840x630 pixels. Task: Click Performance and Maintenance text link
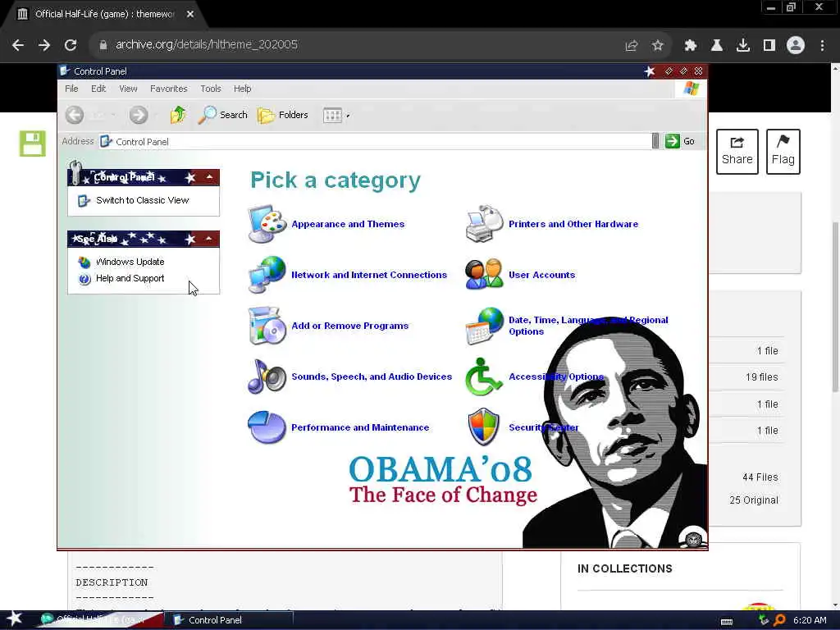pos(360,427)
